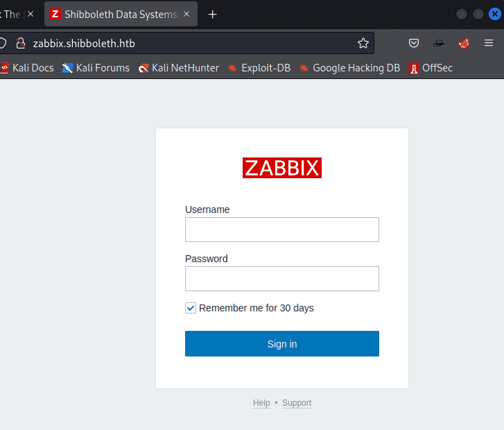Open the Firefox hamburger menu
This screenshot has width=504, height=430.
[x=489, y=43]
